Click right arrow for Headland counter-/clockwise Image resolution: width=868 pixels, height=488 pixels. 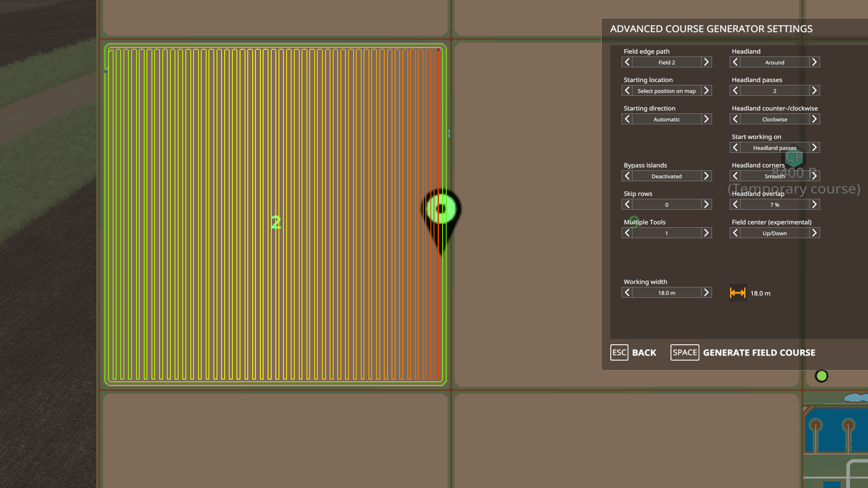[815, 119]
